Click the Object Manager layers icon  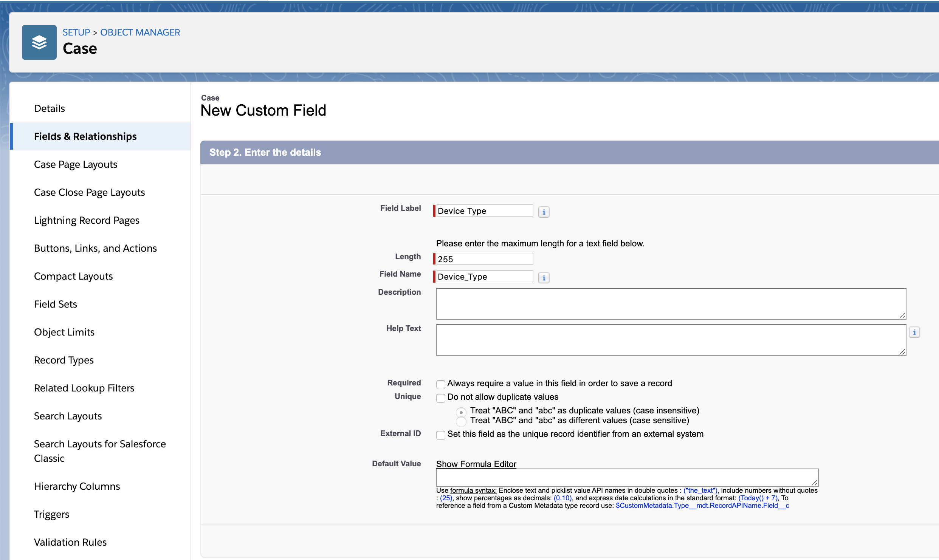point(39,42)
